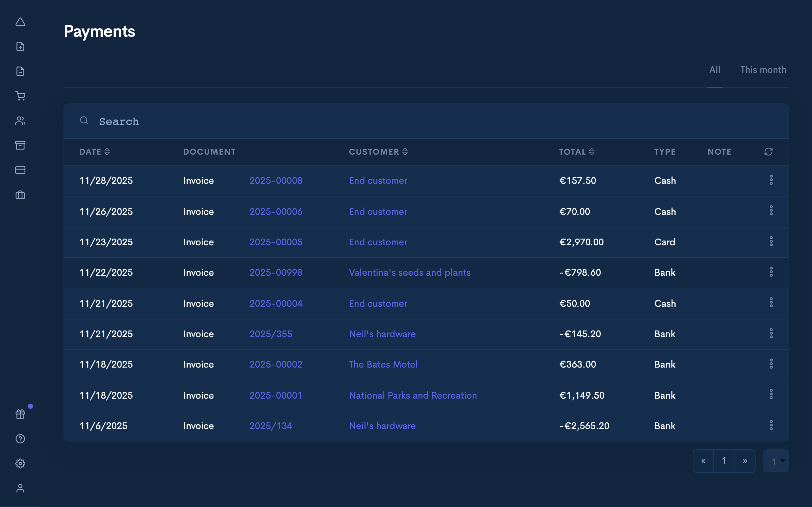Toggle sorting on the DATE column
This screenshot has width=812, height=507.
(108, 151)
